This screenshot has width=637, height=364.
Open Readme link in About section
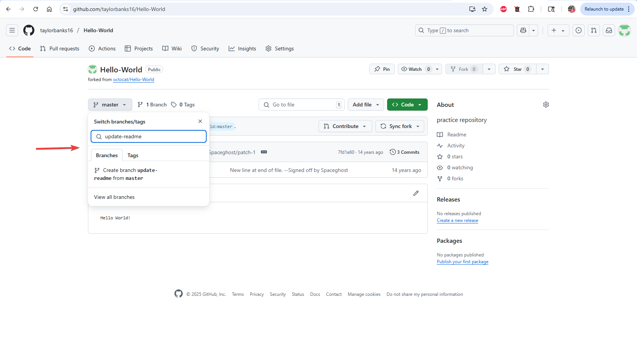(452, 134)
